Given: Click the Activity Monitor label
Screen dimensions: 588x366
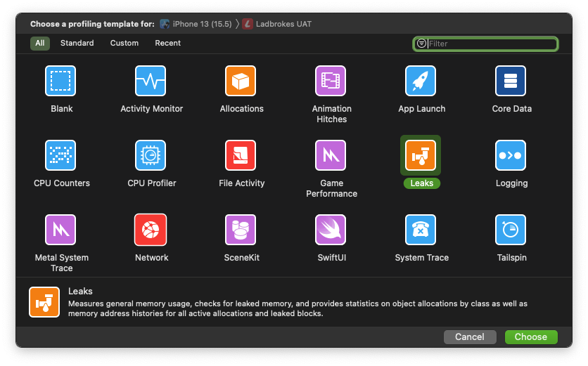Looking at the screenshot, I should tap(151, 109).
